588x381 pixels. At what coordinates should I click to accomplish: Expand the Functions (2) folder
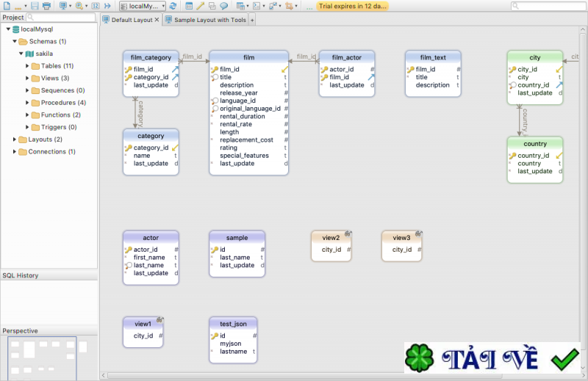(x=27, y=115)
